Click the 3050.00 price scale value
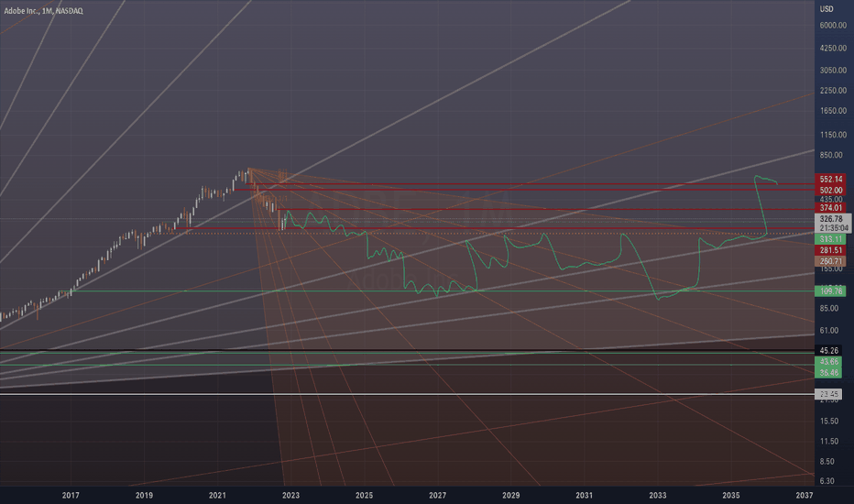Viewport: 854px width, 504px height. (x=833, y=71)
